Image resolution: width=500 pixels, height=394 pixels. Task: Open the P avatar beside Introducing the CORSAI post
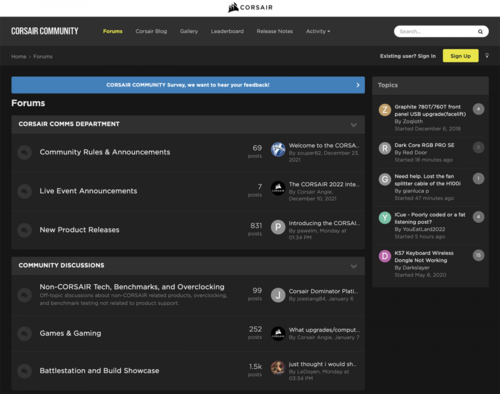click(278, 227)
